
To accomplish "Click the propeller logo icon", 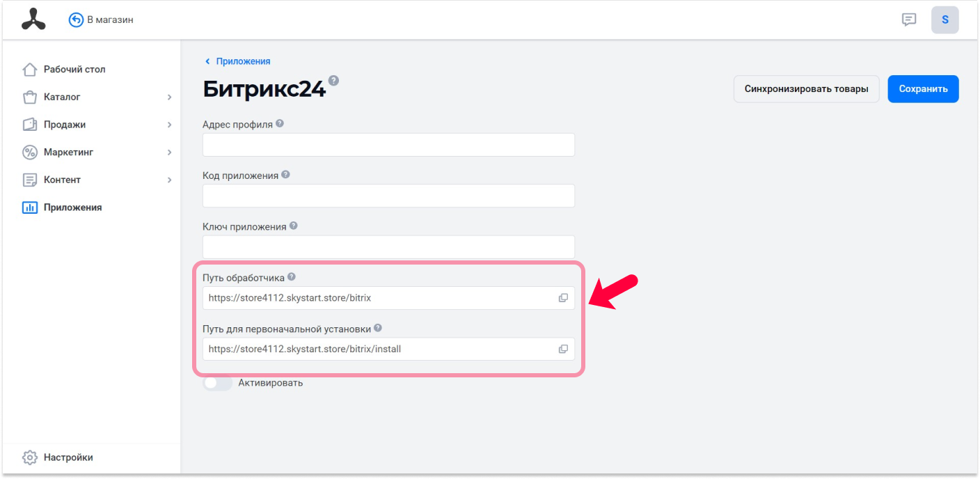I will tap(33, 19).
